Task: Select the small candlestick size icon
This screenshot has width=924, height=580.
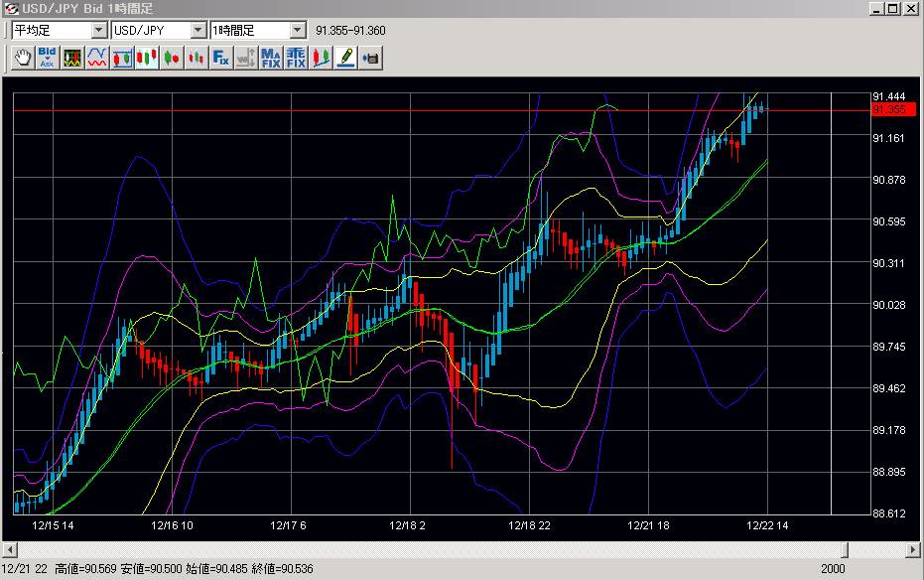Action: tap(197, 58)
